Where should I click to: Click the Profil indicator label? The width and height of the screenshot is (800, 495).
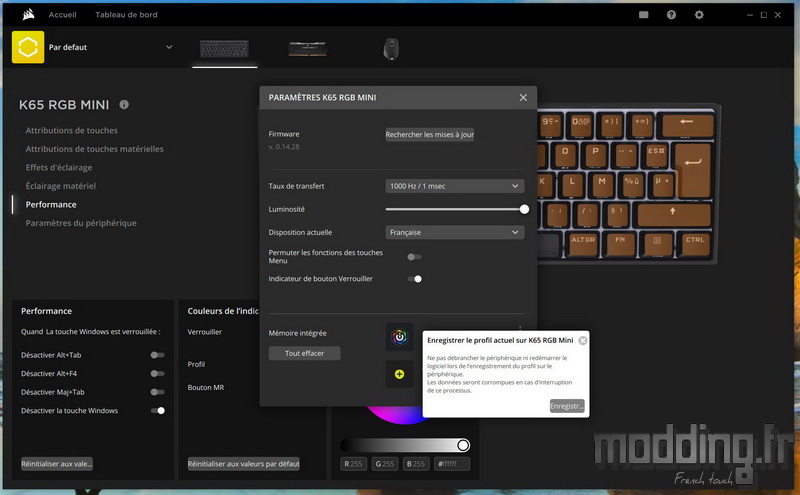[x=196, y=364]
